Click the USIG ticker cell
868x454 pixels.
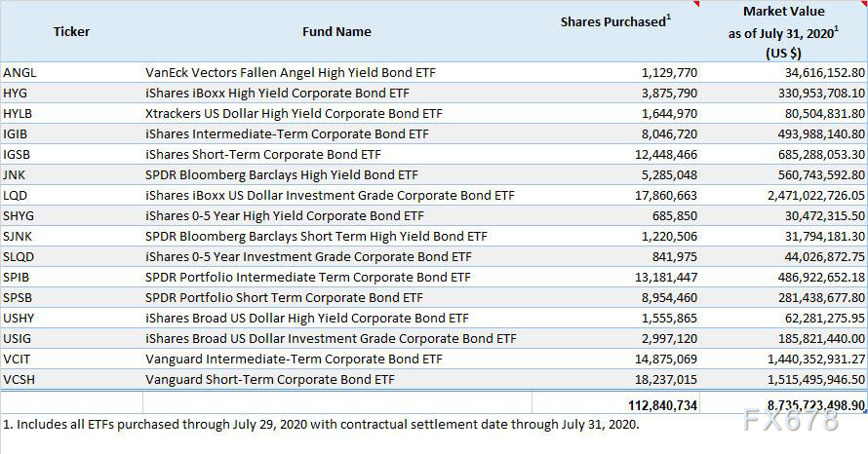tap(71, 338)
